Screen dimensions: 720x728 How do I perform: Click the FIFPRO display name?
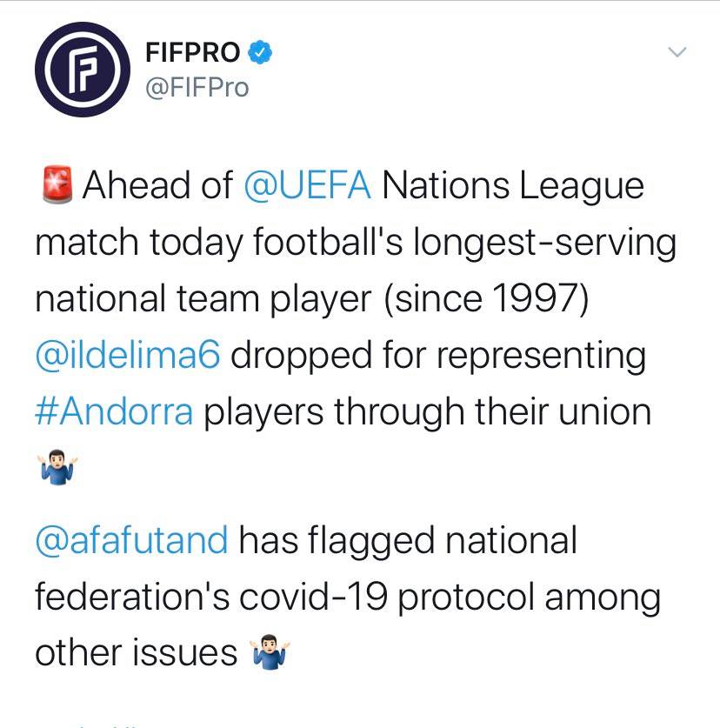(193, 52)
